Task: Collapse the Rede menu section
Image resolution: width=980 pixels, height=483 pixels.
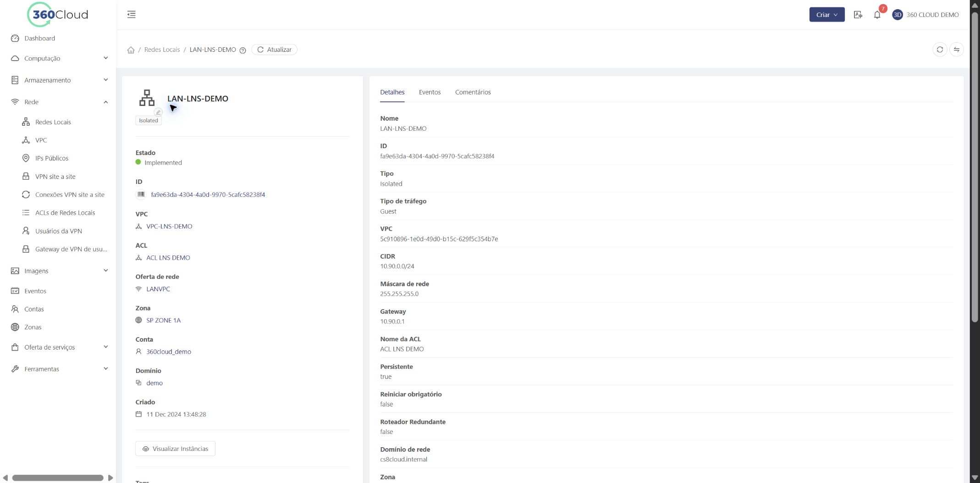Action: tap(60, 102)
